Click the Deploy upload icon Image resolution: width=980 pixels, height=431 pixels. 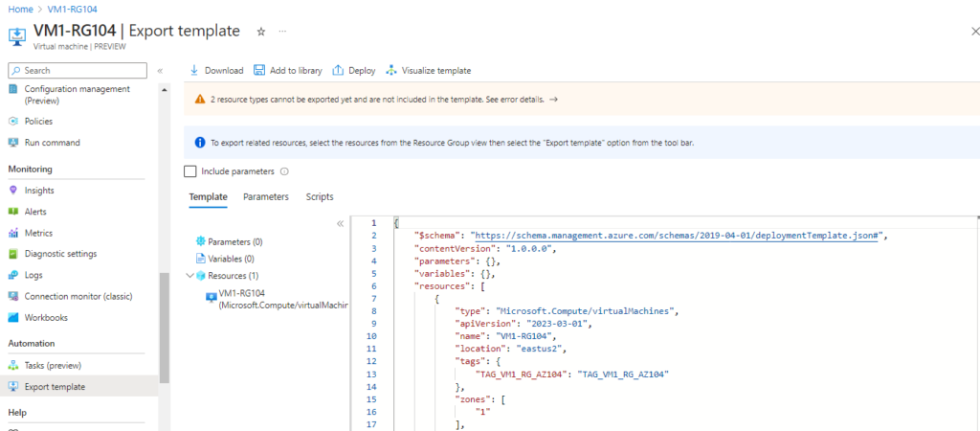coord(338,71)
